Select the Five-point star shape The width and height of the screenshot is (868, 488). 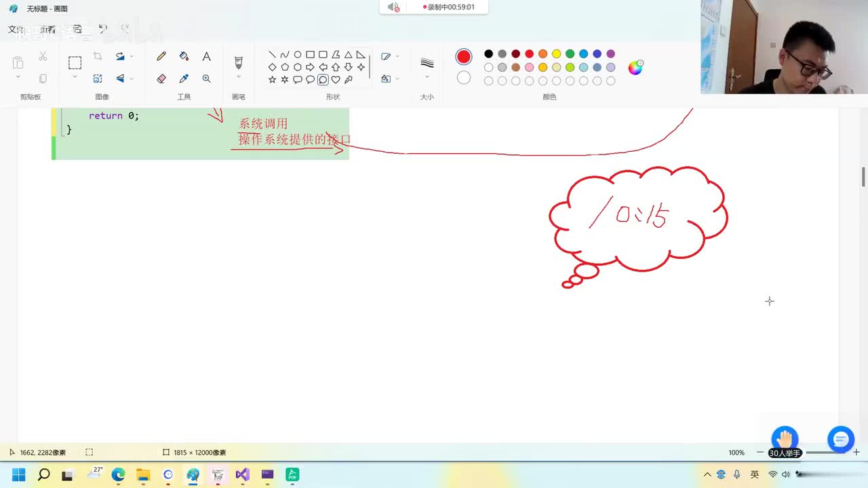coord(272,79)
